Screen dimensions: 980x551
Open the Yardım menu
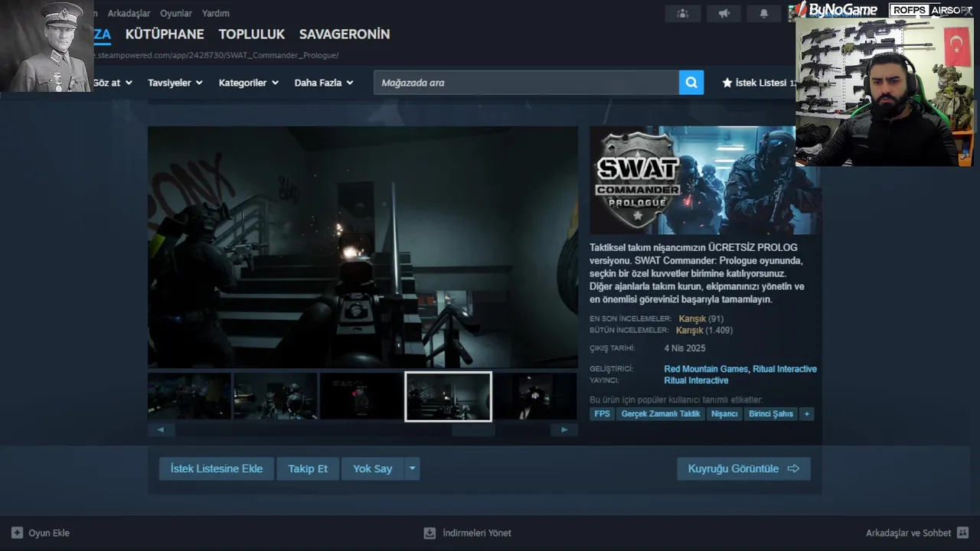pyautogui.click(x=216, y=13)
